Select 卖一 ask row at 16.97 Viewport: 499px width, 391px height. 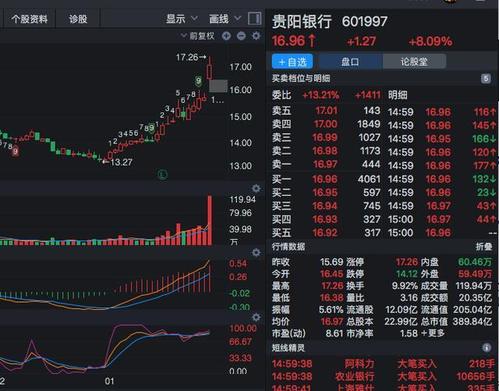pos(326,164)
